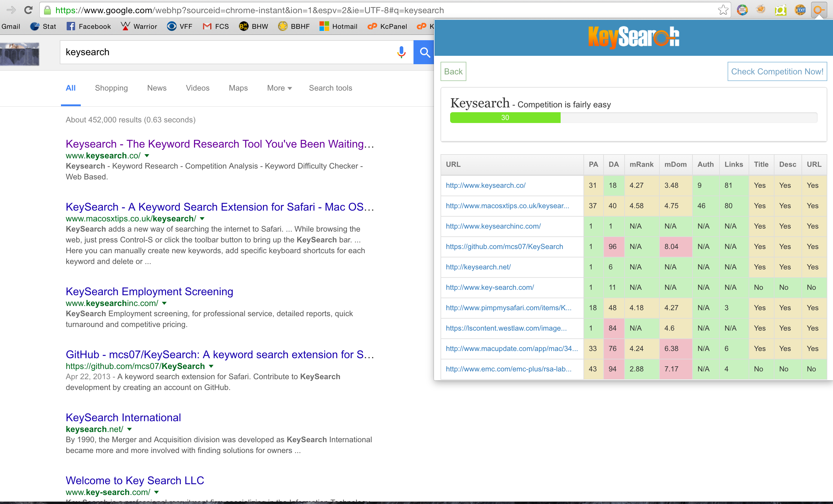Open KeySearch International result
The height and width of the screenshot is (504, 833).
123,418
